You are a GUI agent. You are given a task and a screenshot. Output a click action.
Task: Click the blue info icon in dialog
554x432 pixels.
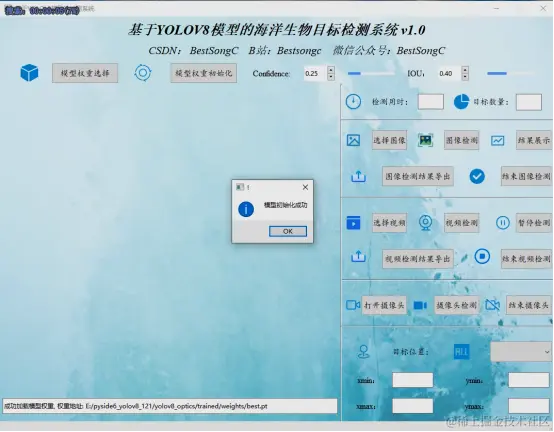click(x=246, y=209)
